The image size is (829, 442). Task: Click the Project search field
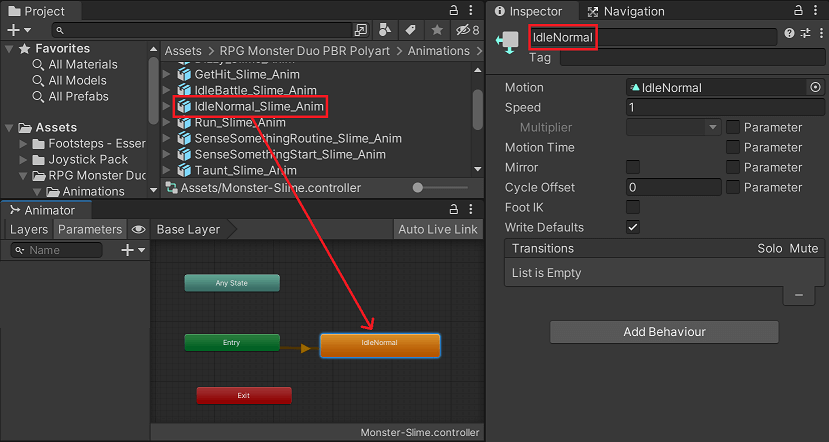click(x=202, y=30)
